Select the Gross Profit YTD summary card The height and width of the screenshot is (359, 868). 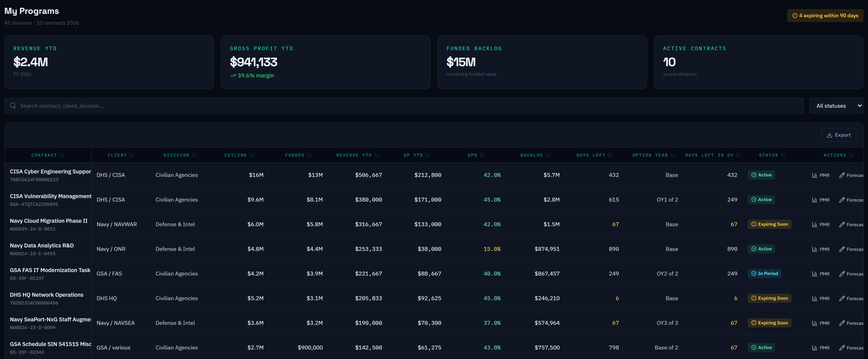[x=325, y=62]
